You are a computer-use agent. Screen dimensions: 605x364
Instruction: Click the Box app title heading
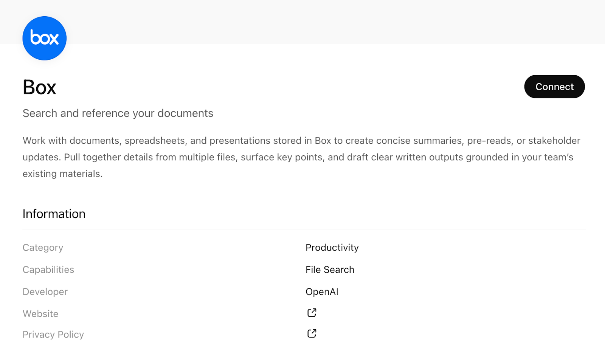39,87
